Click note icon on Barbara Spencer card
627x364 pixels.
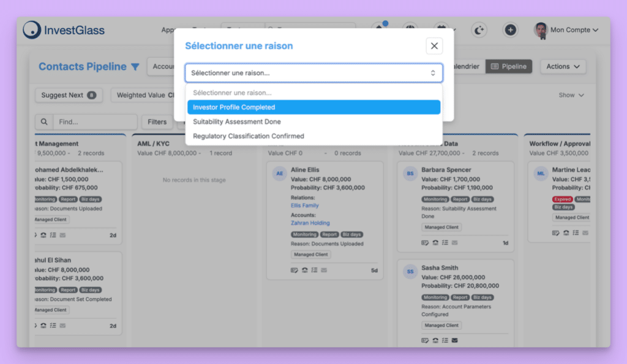point(425,243)
